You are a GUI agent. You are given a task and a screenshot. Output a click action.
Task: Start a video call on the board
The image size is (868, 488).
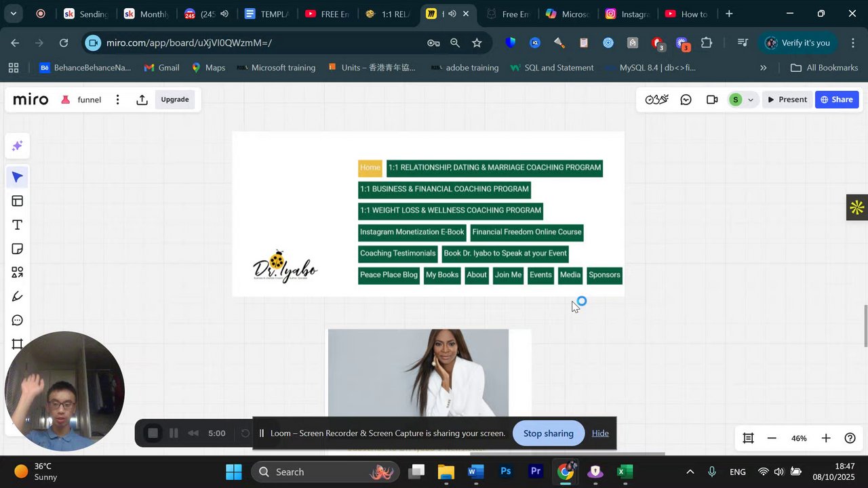tap(712, 100)
